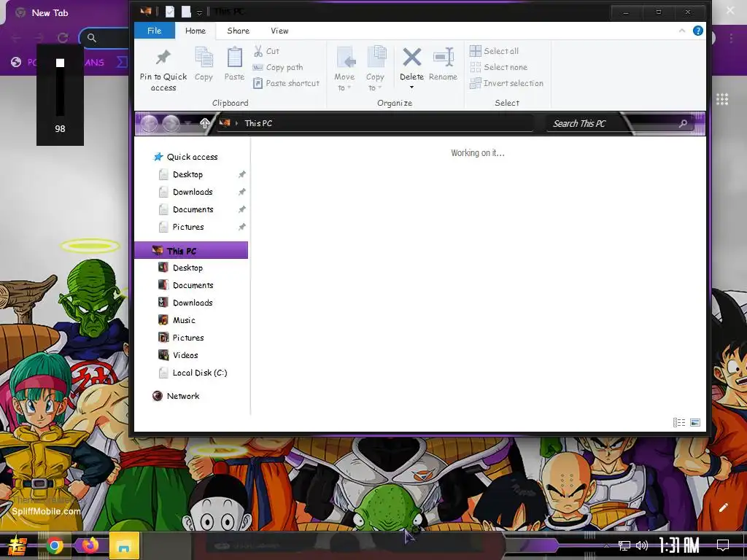This screenshot has width=747, height=560.
Task: Click the Back navigation orb
Action: tap(149, 124)
